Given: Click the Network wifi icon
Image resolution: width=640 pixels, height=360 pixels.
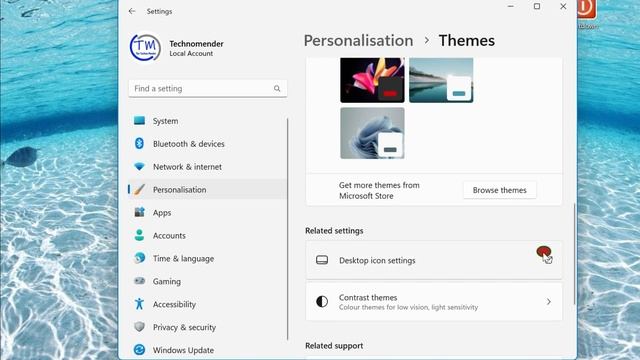Looking at the screenshot, I should pos(139,167).
